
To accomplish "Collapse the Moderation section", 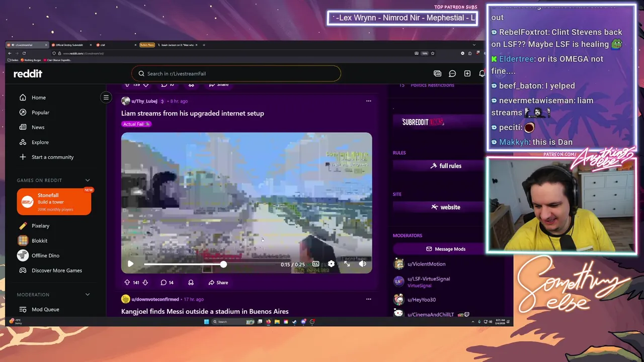I will click(88, 295).
